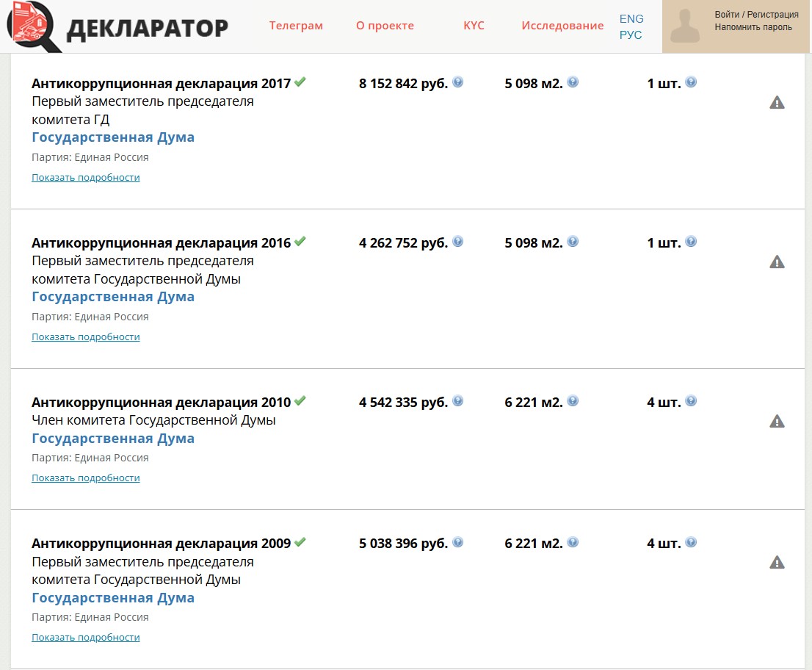This screenshot has height=670, width=812.
Task: Click the help icon beside 5 098 м2 in 2017 declaration
Action: tap(573, 82)
